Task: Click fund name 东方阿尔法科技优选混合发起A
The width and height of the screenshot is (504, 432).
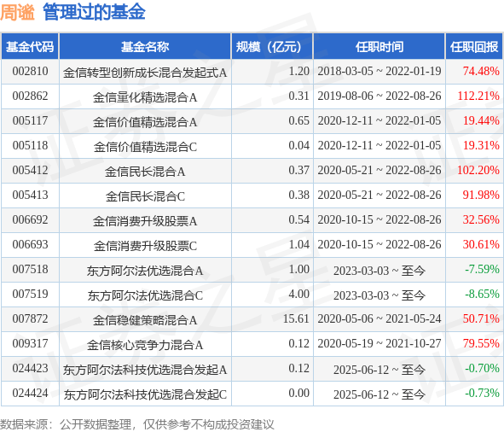Action: [x=145, y=371]
